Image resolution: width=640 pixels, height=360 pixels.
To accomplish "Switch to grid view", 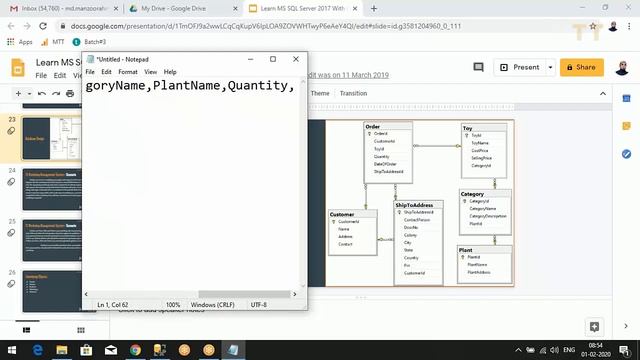I will [x=81, y=330].
